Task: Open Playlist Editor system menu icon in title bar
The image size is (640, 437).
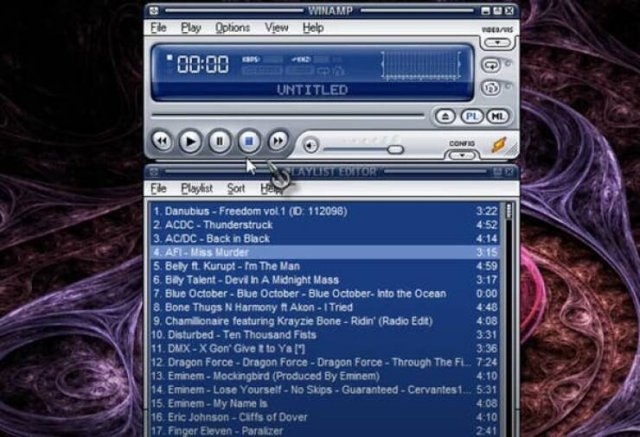Action: tap(154, 172)
